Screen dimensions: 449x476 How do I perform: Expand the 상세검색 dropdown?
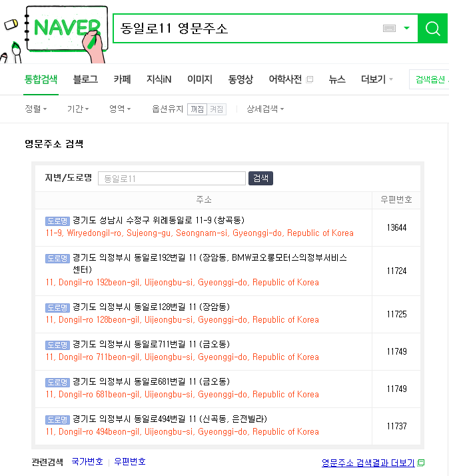(265, 109)
